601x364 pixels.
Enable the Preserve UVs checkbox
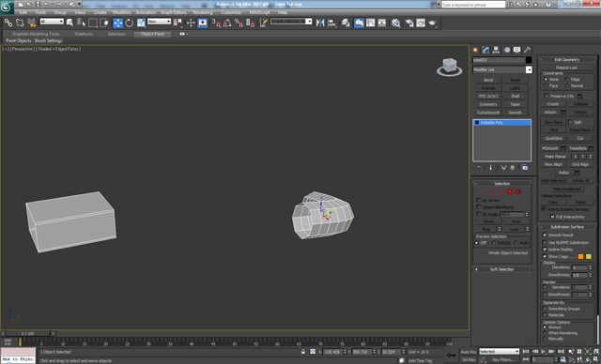pyautogui.click(x=547, y=96)
